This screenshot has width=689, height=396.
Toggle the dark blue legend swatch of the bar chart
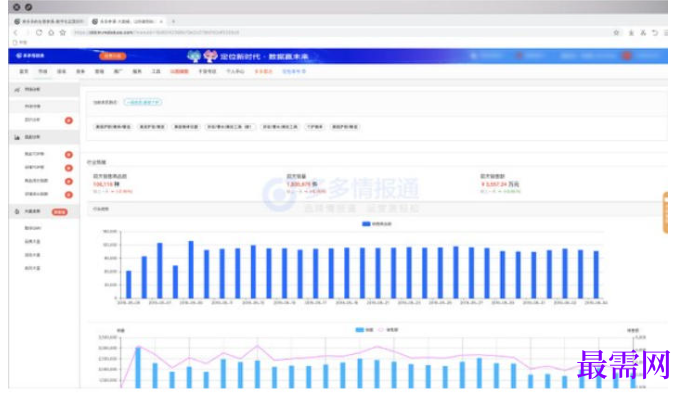click(x=366, y=224)
